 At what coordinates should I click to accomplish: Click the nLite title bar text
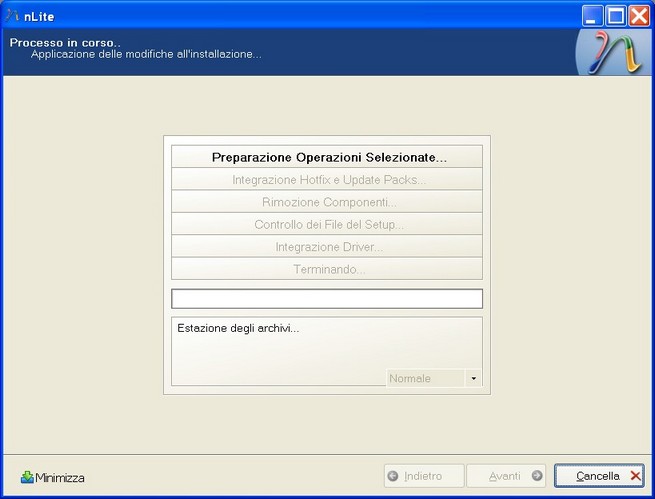click(x=39, y=14)
